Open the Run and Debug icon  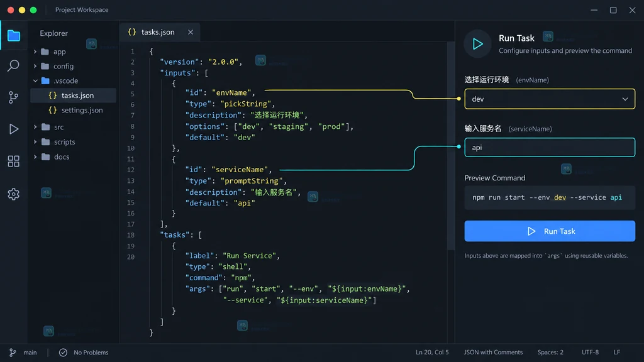(x=14, y=129)
